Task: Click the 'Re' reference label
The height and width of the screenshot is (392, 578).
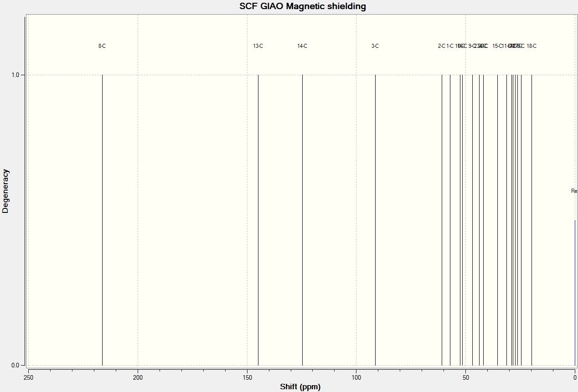Action: click(574, 191)
